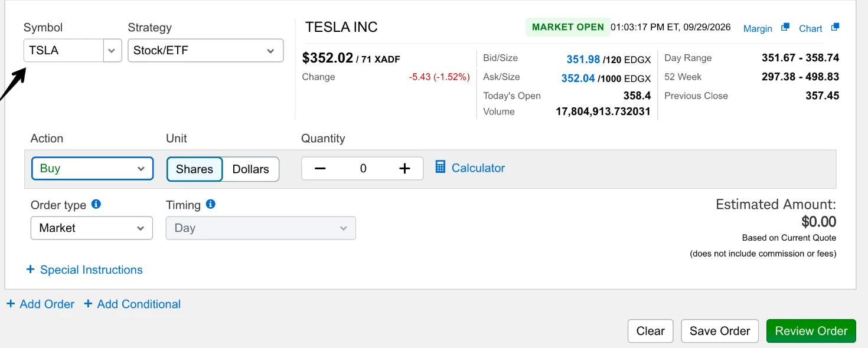Click the Chart link

pyautogui.click(x=810, y=28)
